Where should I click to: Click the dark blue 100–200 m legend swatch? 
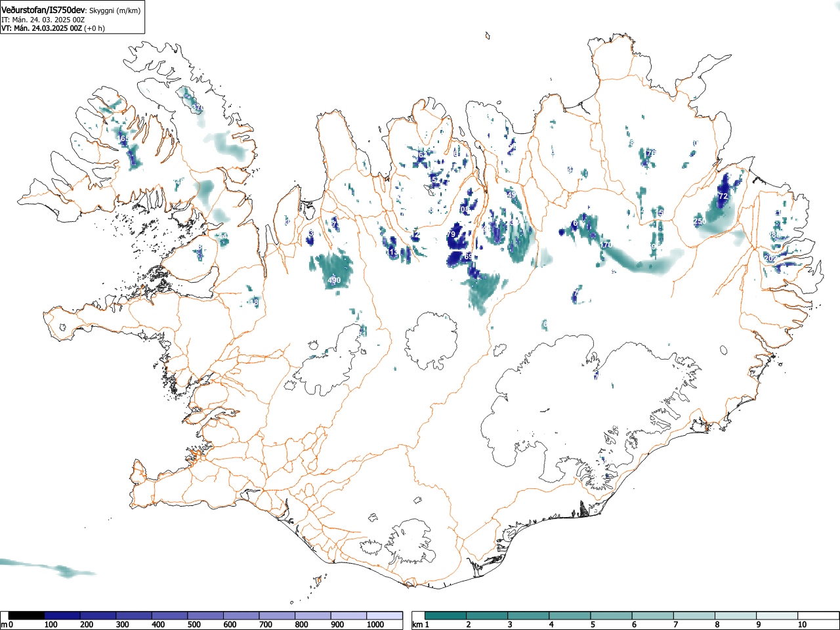point(62,616)
